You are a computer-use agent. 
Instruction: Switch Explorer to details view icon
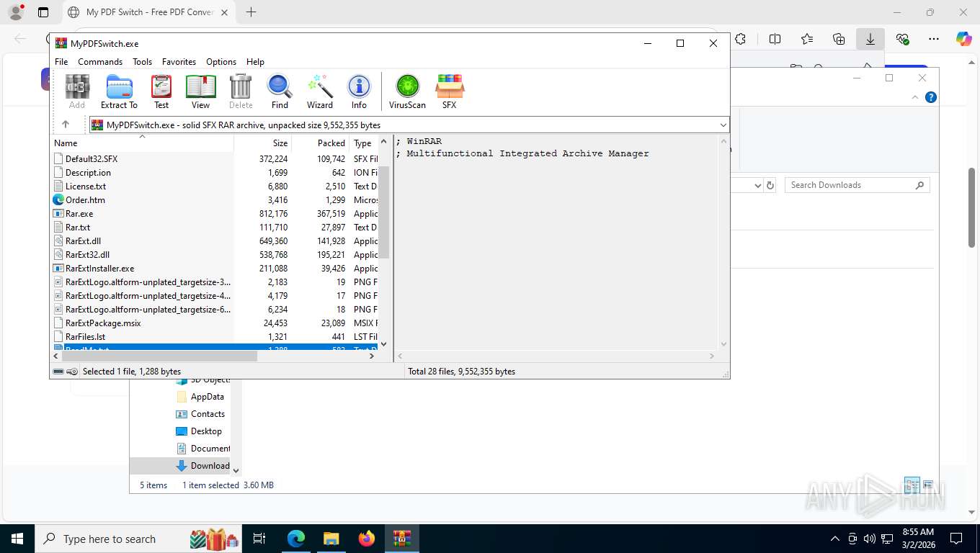912,485
